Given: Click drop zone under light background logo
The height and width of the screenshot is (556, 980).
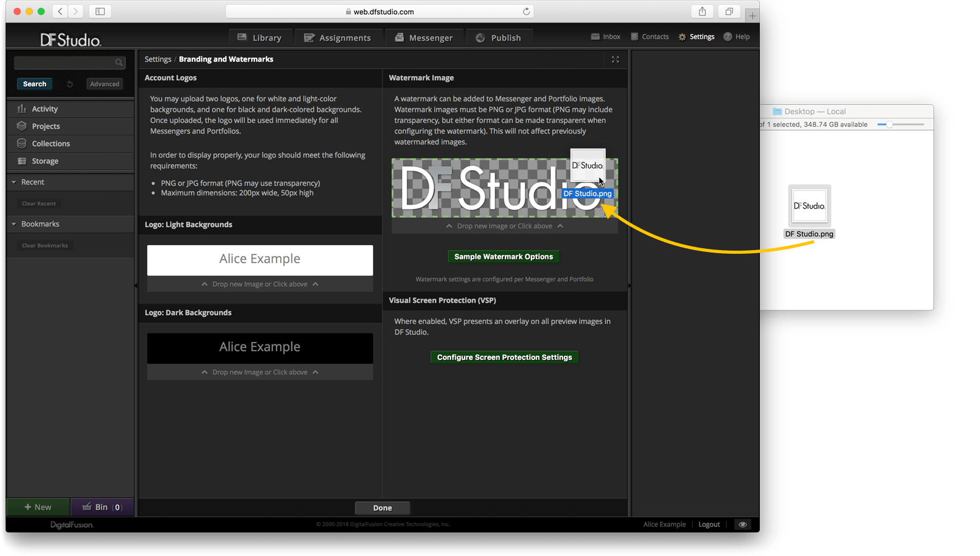Looking at the screenshot, I should pos(260,284).
